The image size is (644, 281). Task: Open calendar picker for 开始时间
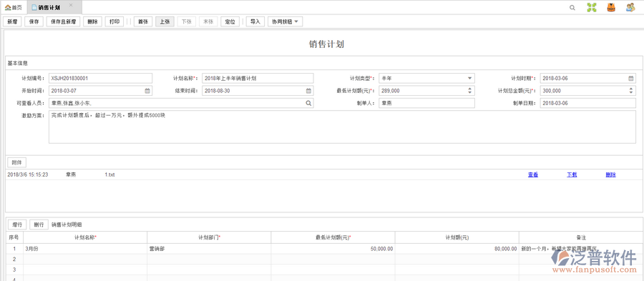(x=147, y=91)
